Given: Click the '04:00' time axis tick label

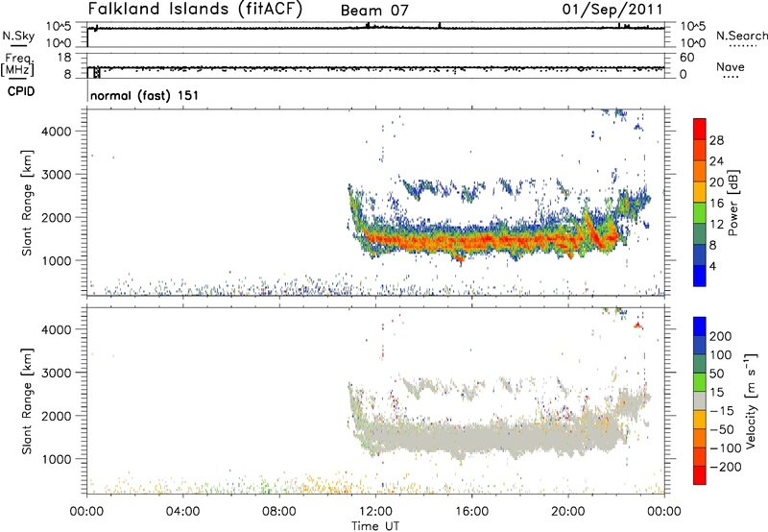Looking at the screenshot, I should [x=183, y=512].
